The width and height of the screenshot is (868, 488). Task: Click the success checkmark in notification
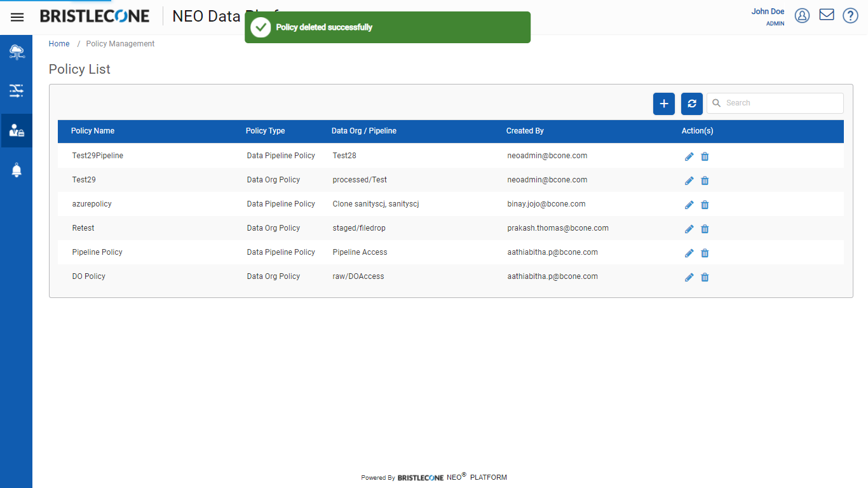261,27
